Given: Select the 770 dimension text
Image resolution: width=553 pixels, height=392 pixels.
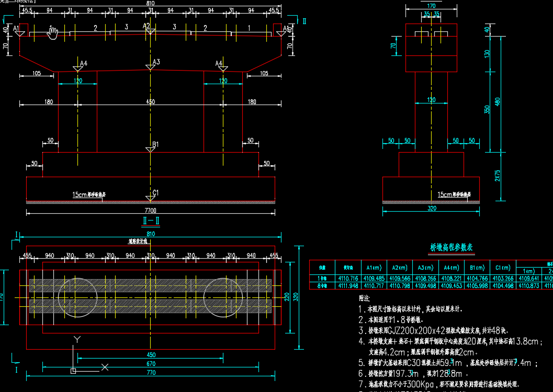Looking at the screenshot, I should click(151, 372).
